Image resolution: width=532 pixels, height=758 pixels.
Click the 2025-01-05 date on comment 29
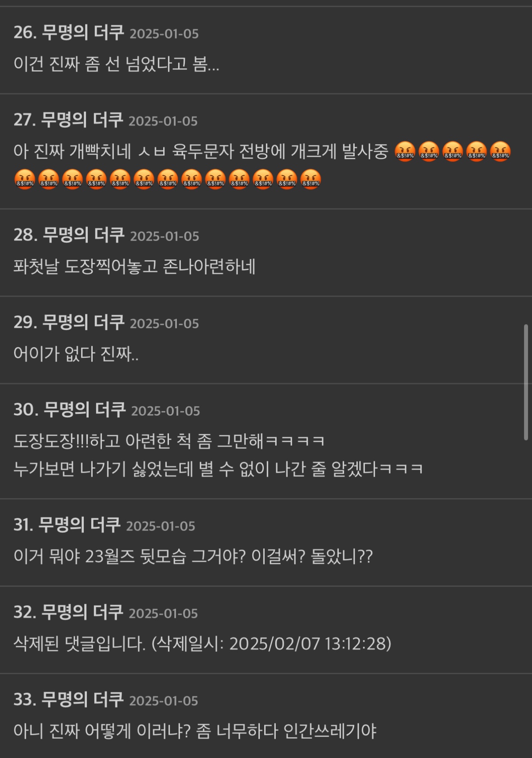tap(164, 323)
